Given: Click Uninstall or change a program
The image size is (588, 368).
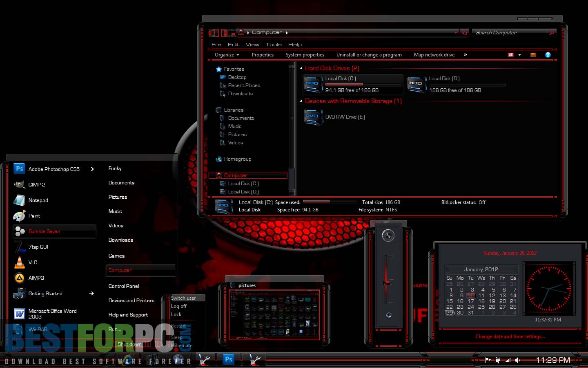Looking at the screenshot, I should point(369,55).
